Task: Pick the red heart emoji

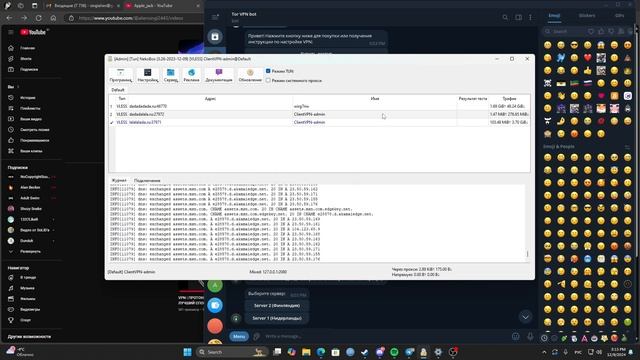Action: click(587, 58)
